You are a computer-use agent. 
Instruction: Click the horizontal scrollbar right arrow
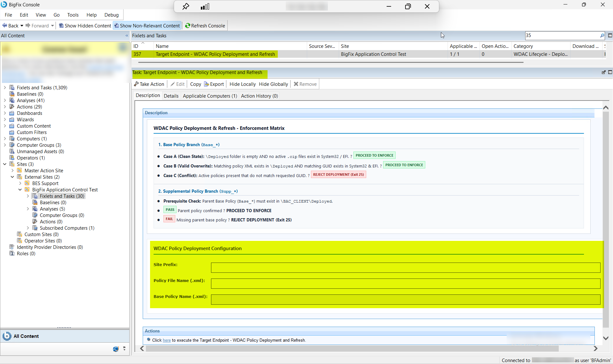pos(595,348)
